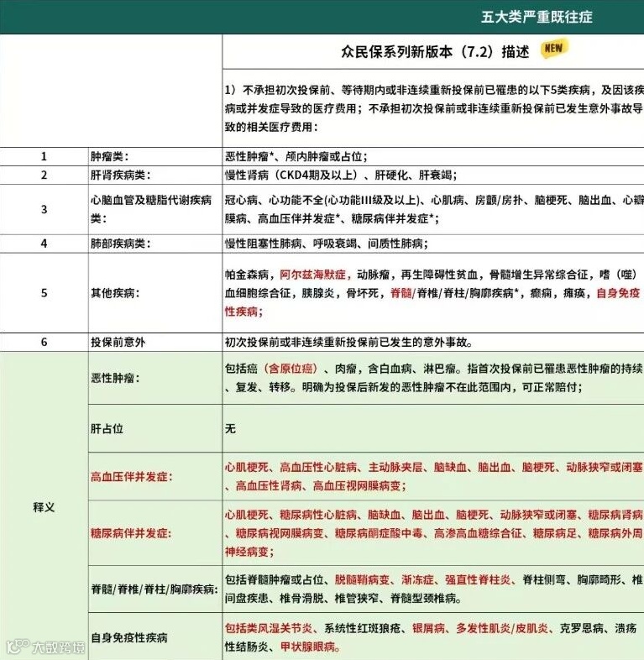Click the header title 五大类严重既往症
This screenshot has width=644, height=660.
tap(537, 17)
